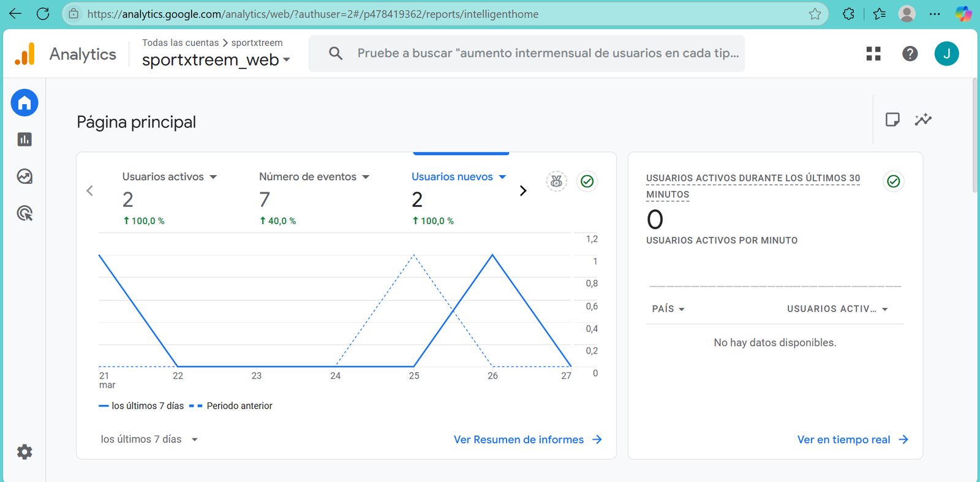
Task: Click the sticky note icon near Insights
Action: 892,119
